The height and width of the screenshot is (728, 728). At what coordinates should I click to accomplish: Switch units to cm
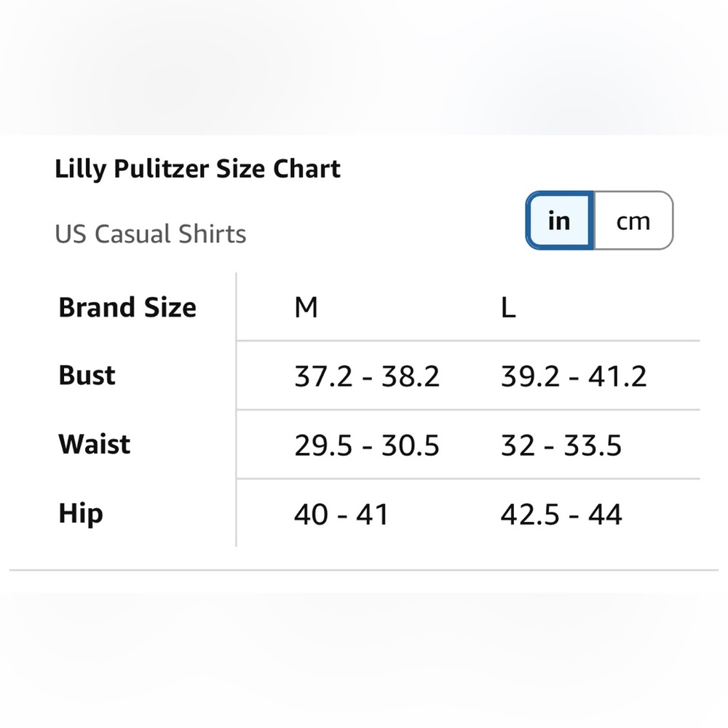(x=633, y=221)
